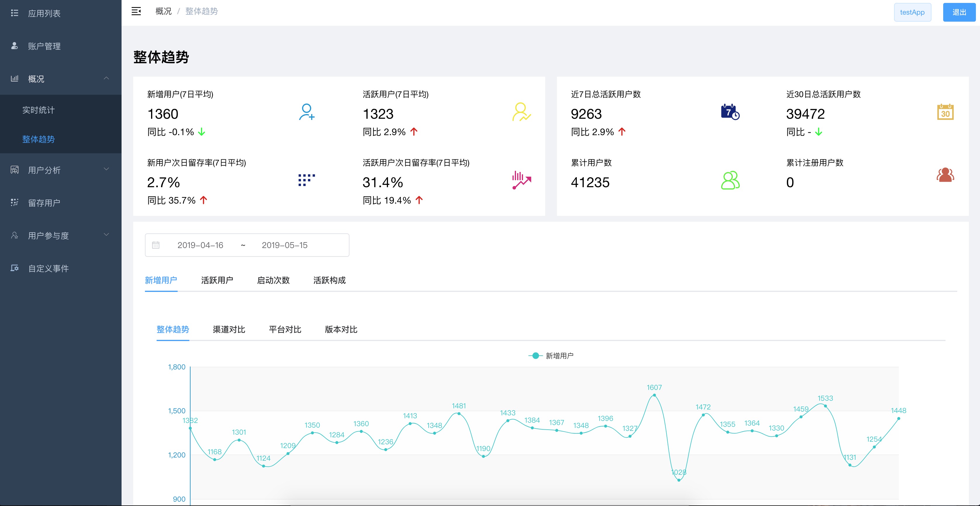Open the 实时统计 menu item

(39, 110)
